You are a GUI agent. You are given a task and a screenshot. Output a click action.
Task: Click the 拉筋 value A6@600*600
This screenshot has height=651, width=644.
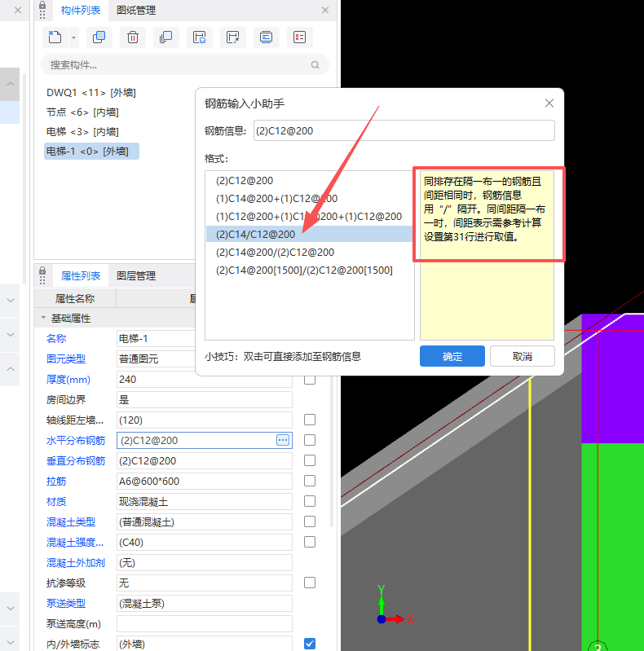coord(205,481)
